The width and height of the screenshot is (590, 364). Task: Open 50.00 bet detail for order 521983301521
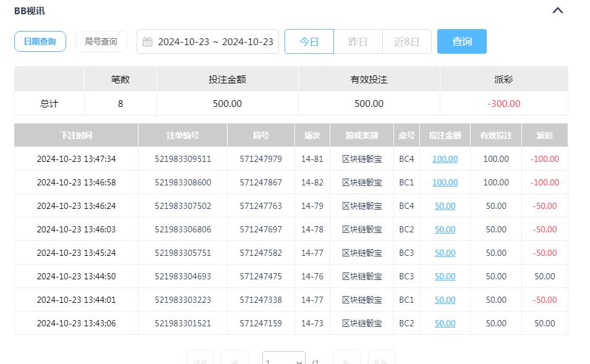(x=445, y=323)
